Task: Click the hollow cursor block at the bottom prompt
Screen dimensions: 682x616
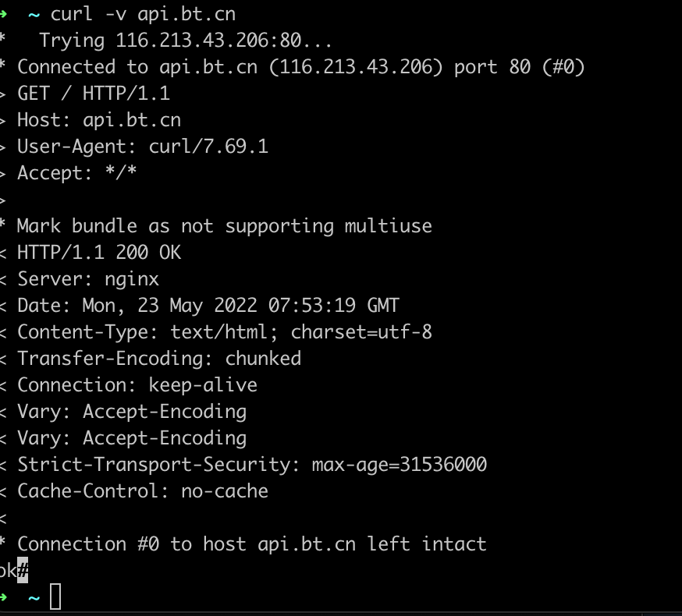Action: 55,597
